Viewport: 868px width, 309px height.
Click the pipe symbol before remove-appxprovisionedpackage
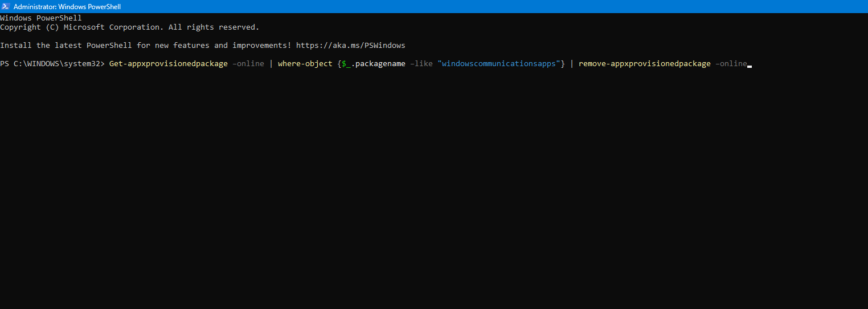[x=572, y=63]
